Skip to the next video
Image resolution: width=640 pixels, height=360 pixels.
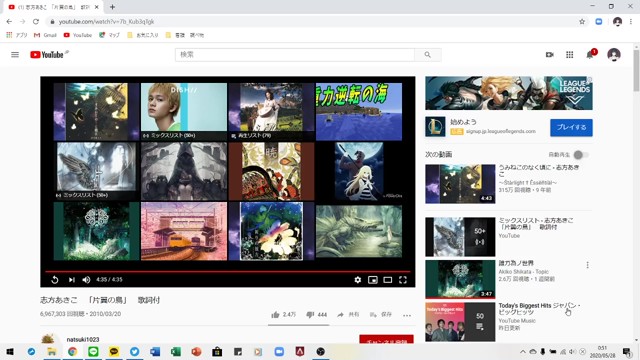(71, 280)
